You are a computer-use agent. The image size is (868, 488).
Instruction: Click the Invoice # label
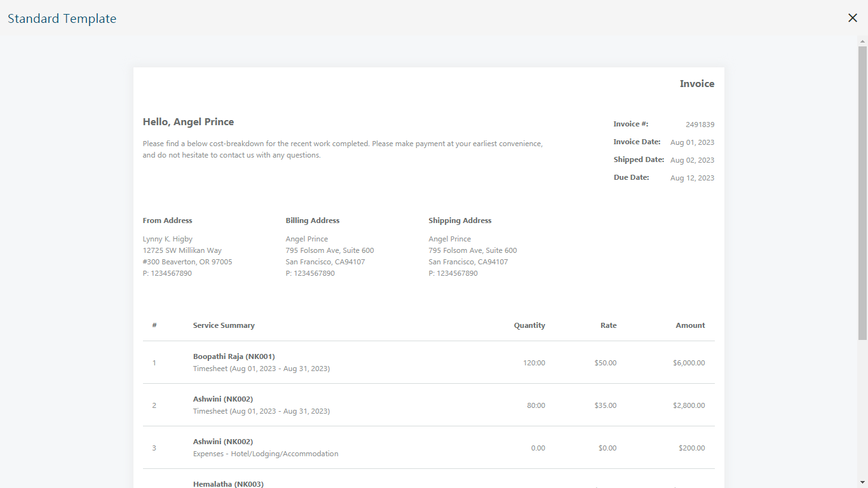point(631,124)
